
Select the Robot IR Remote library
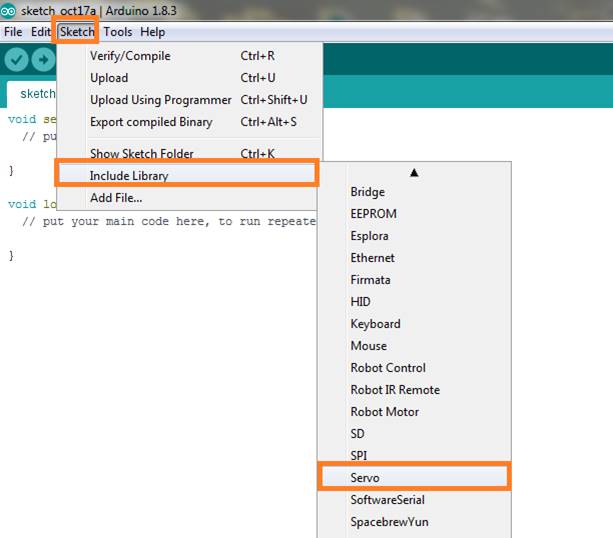tap(414, 389)
